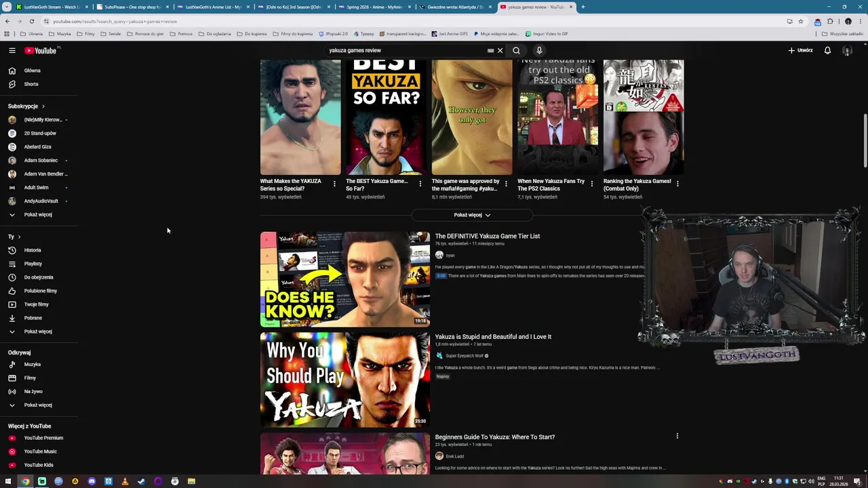This screenshot has height=488, width=868.
Task: Open Shorts in the sidebar
Action: click(31, 84)
